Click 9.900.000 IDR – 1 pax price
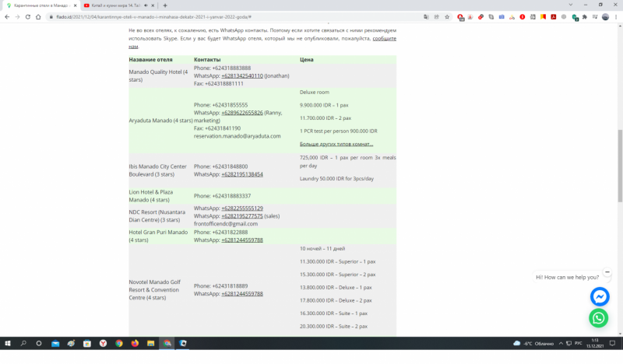623x364 pixels. pyautogui.click(x=324, y=105)
